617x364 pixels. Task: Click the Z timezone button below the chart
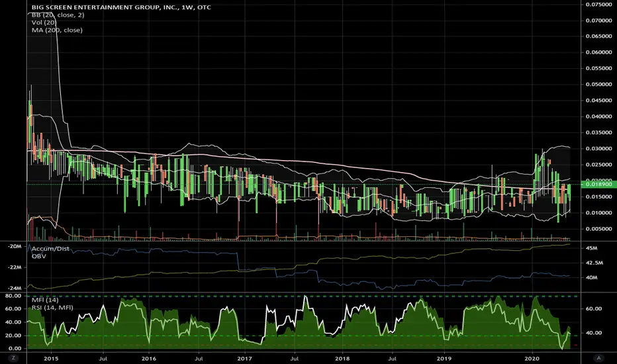(x=13, y=358)
